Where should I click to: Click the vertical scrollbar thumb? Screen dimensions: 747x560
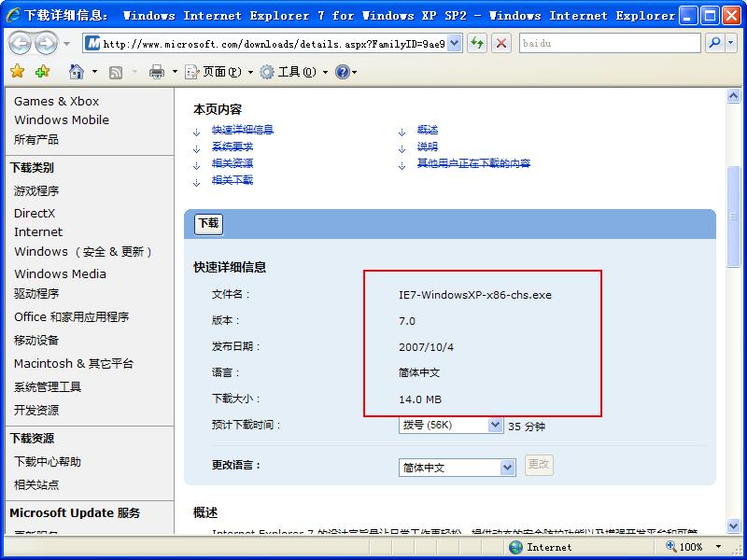click(x=734, y=217)
